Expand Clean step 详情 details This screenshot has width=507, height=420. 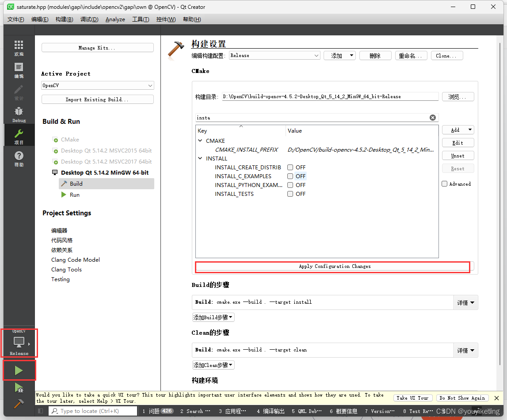[465, 351]
